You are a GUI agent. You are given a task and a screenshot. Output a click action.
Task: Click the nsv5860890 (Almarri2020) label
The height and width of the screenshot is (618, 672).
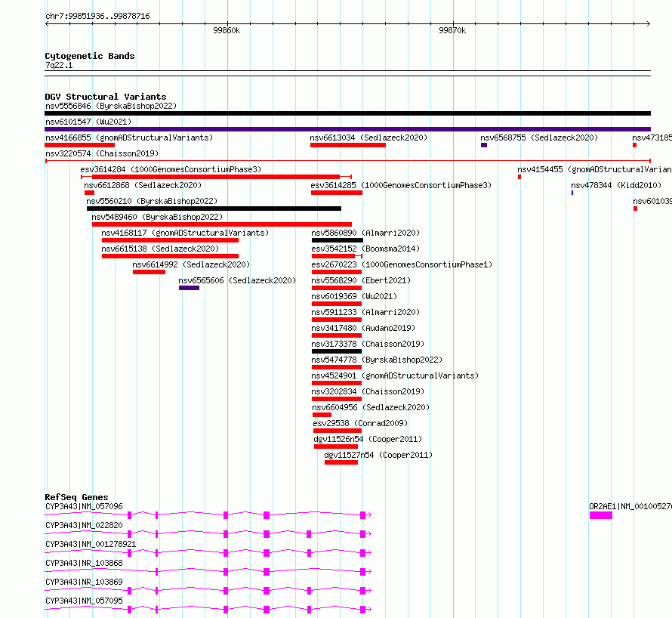coord(365,233)
